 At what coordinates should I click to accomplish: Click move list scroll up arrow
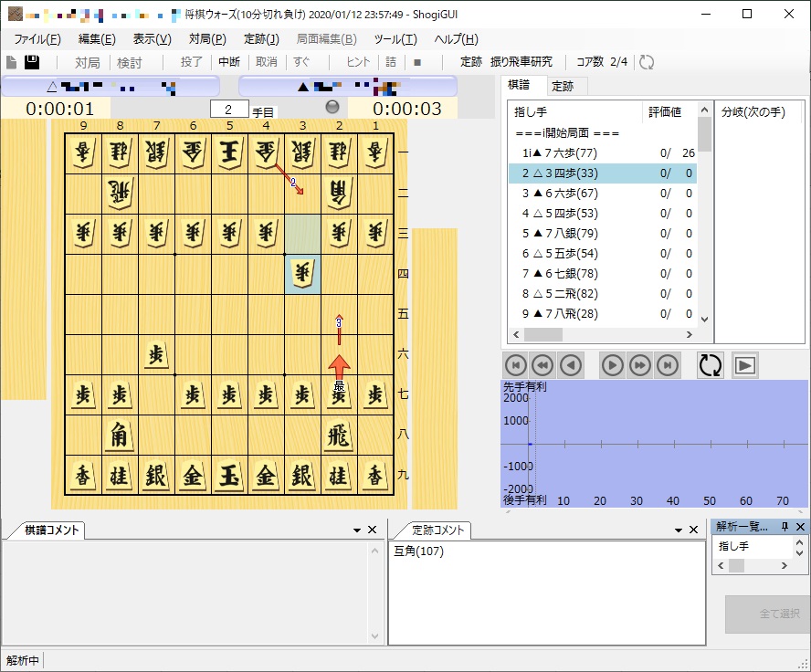pos(704,110)
